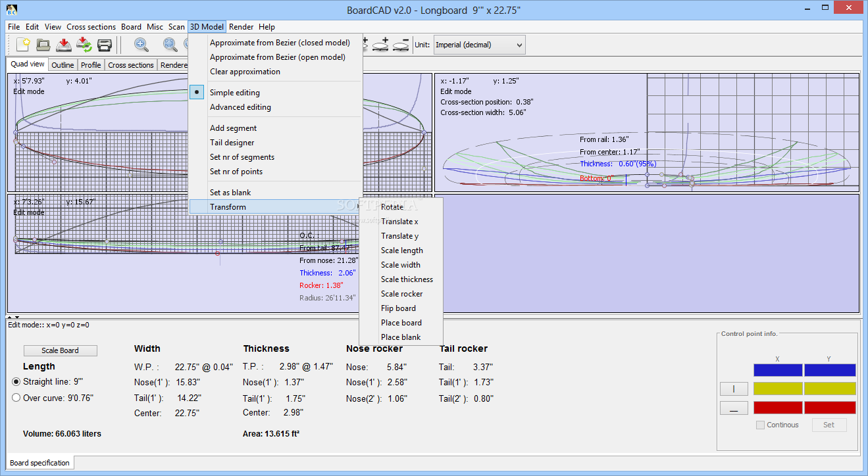868x476 pixels.
Task: Open the File menu
Action: click(14, 27)
